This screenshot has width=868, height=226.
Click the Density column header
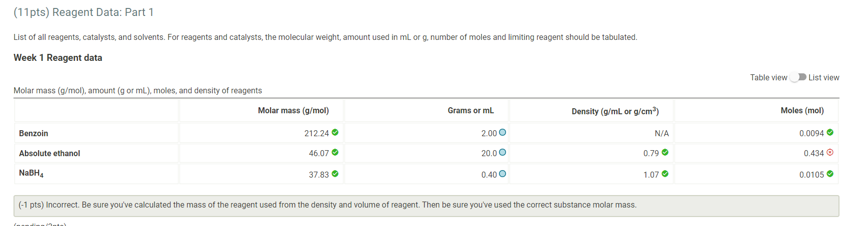(x=615, y=111)
